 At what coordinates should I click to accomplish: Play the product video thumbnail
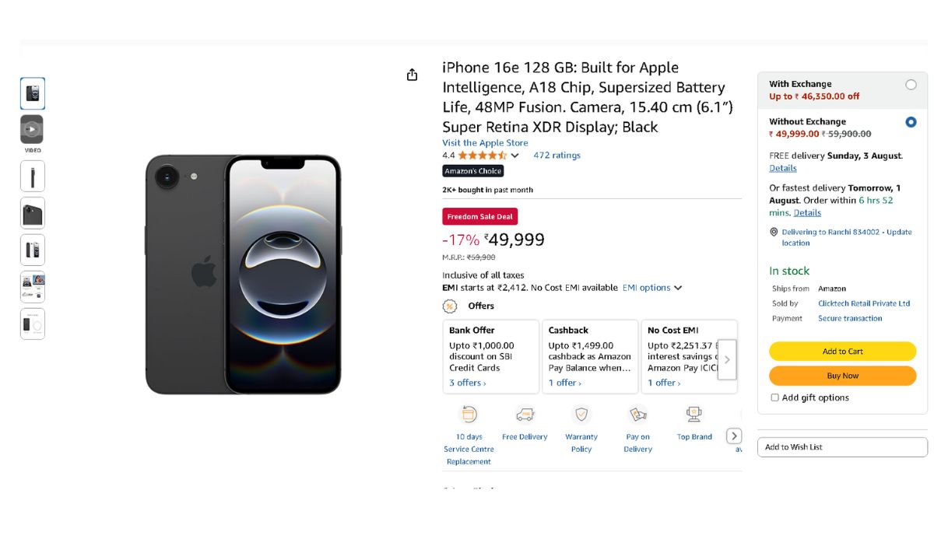32,129
